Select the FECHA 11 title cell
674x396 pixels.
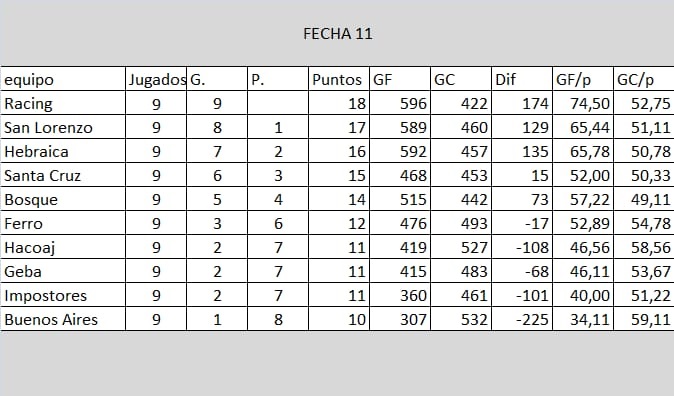(x=337, y=34)
